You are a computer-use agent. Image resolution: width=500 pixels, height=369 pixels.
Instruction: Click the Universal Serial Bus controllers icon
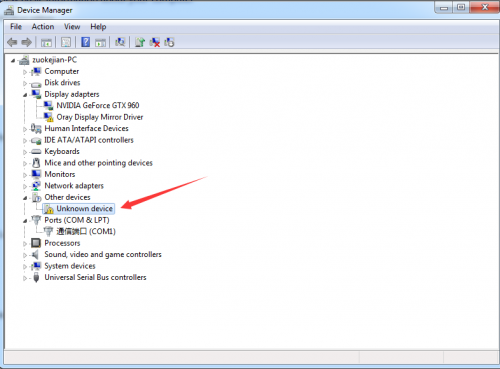(x=36, y=277)
